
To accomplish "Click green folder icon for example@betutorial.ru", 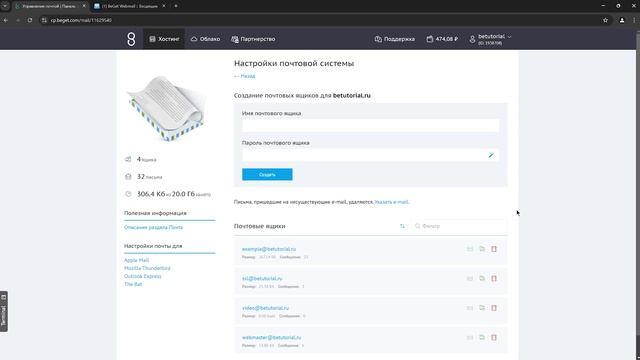I will 482,249.
